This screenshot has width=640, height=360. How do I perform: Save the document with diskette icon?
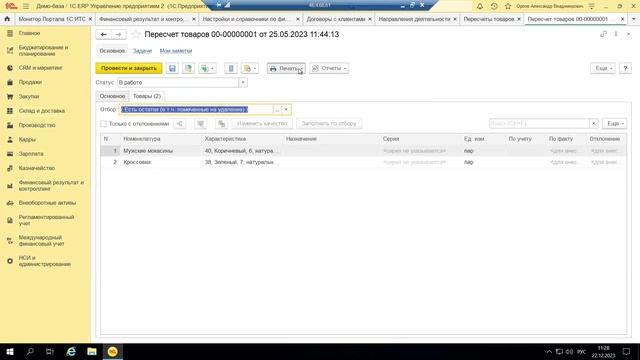point(172,69)
